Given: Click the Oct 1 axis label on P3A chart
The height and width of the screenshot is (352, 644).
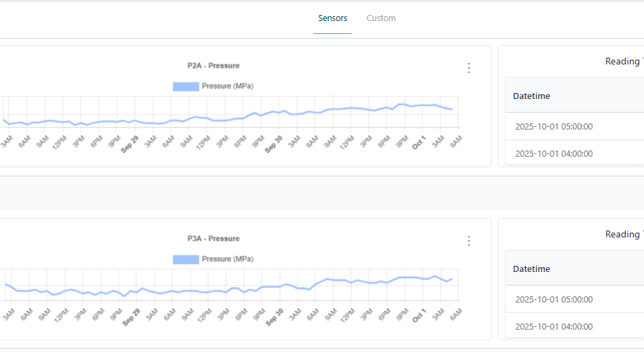Looking at the screenshot, I should tap(420, 315).
